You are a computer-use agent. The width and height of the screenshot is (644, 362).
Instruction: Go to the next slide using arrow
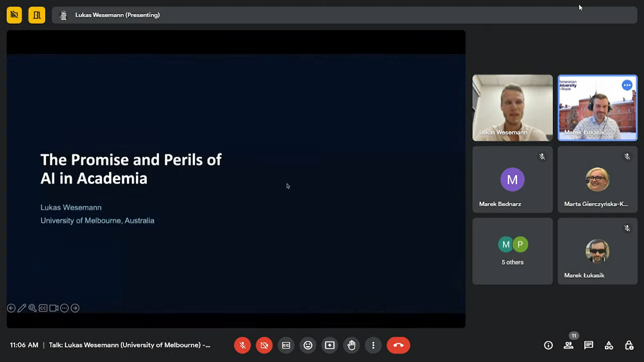pos(75,308)
